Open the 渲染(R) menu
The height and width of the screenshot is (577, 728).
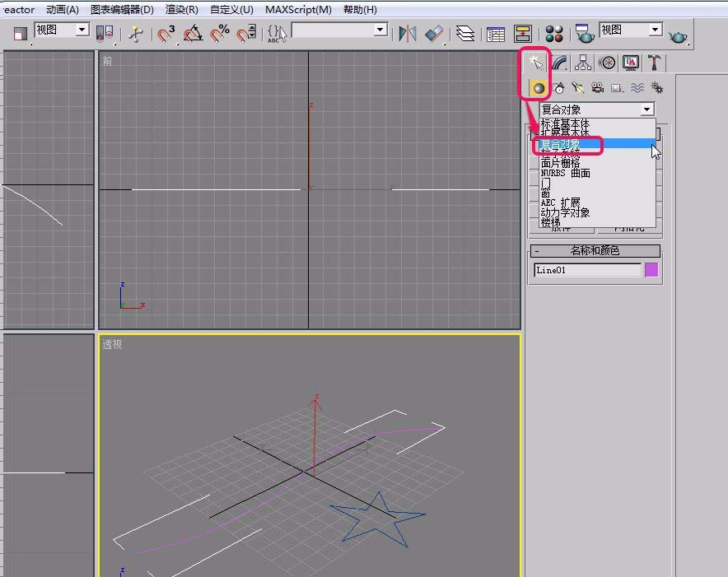coord(181,10)
